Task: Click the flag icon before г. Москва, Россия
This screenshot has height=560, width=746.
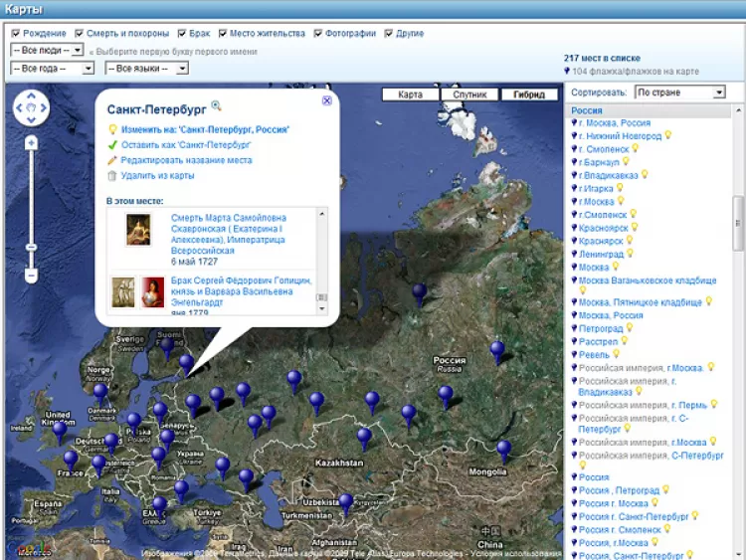Action: (574, 122)
